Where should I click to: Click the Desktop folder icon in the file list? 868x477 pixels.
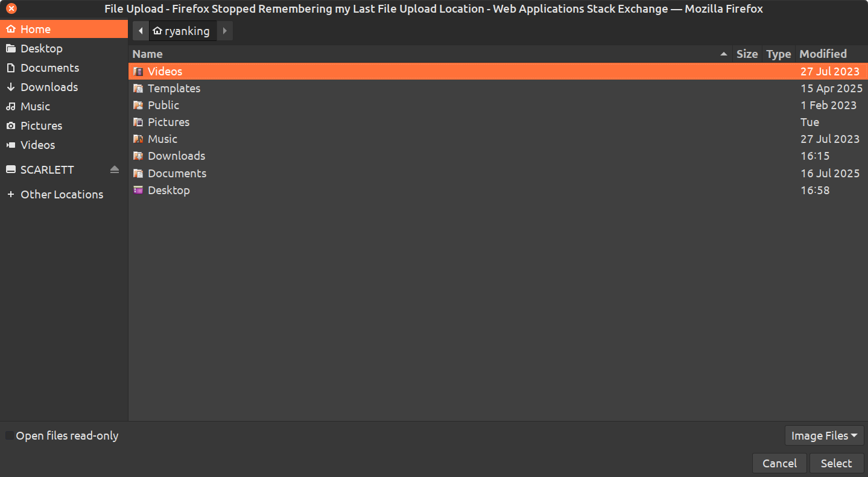tap(138, 191)
